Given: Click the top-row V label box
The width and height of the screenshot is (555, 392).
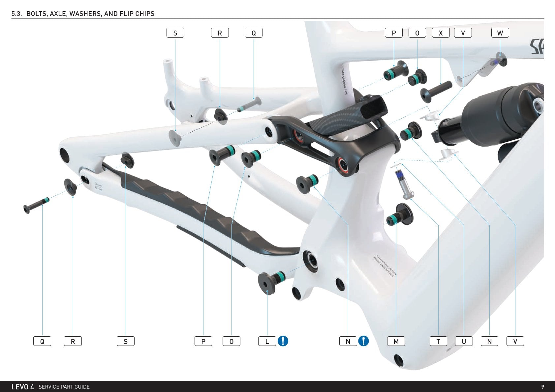Looking at the screenshot, I should 463,33.
